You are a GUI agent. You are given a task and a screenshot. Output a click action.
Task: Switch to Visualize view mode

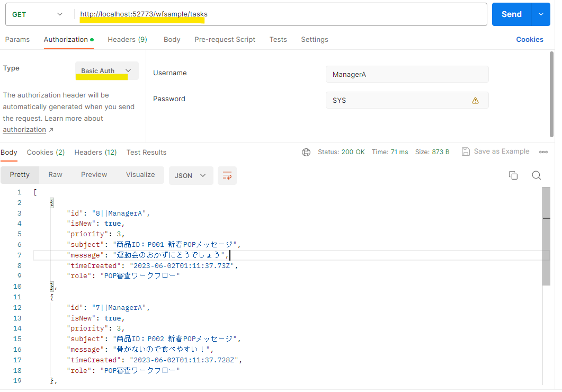pyautogui.click(x=140, y=174)
